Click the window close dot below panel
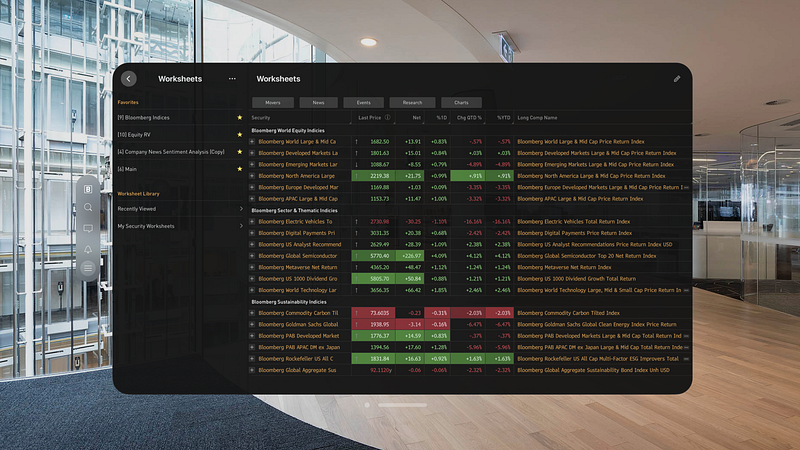The image size is (800, 450). (367, 405)
